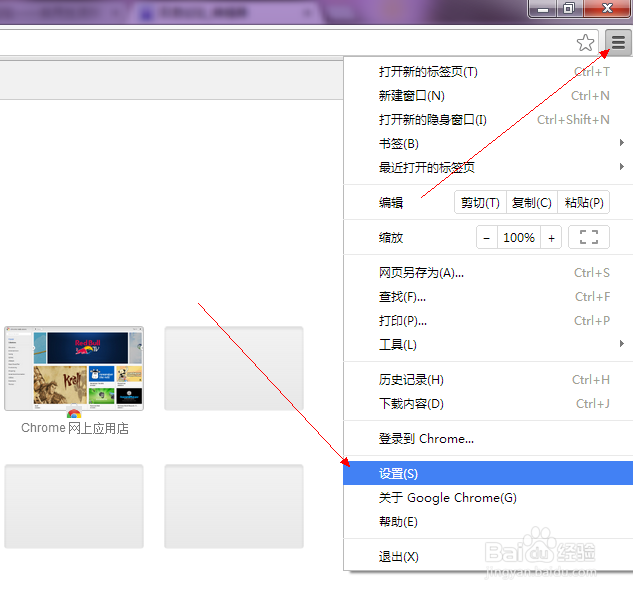Open the Chrome 网上应用店 thumbnail
The image size is (633, 594).
tap(74, 368)
